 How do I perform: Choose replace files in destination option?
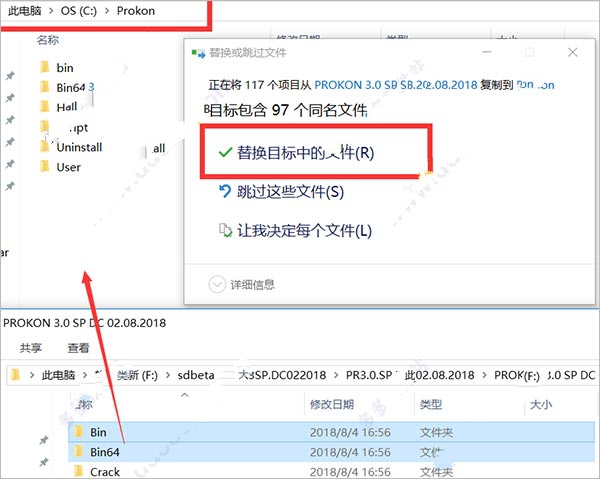(305, 153)
